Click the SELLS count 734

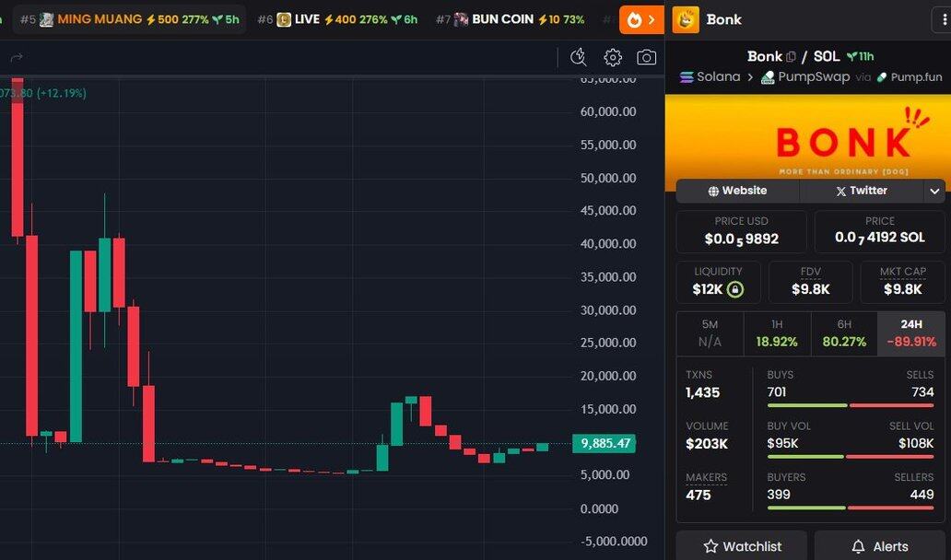(922, 392)
